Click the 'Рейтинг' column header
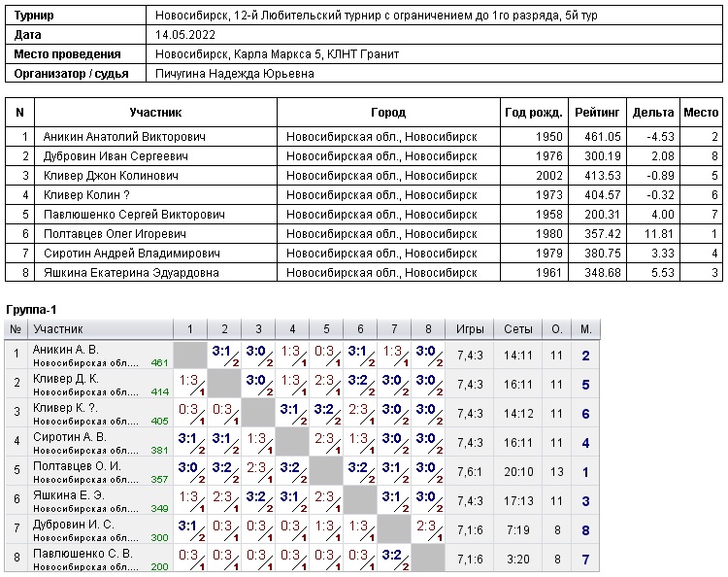Image resolution: width=728 pixels, height=577 pixels. pos(597,113)
